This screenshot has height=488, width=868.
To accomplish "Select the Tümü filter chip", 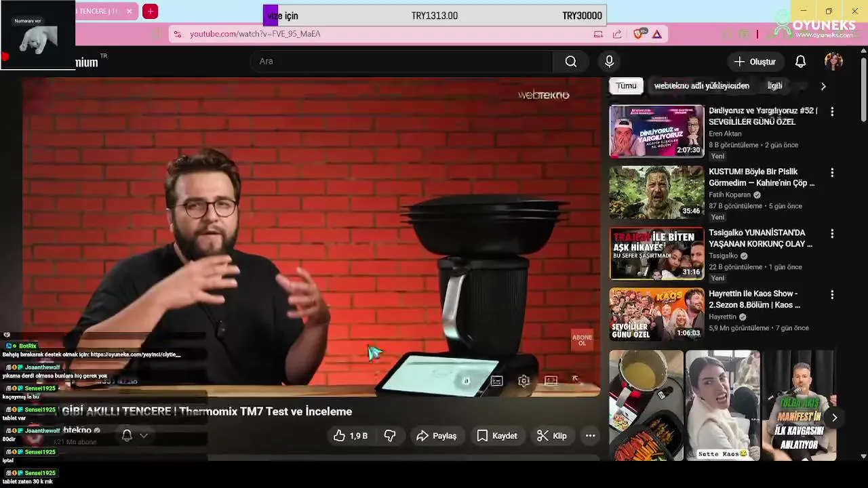I will 626,86.
